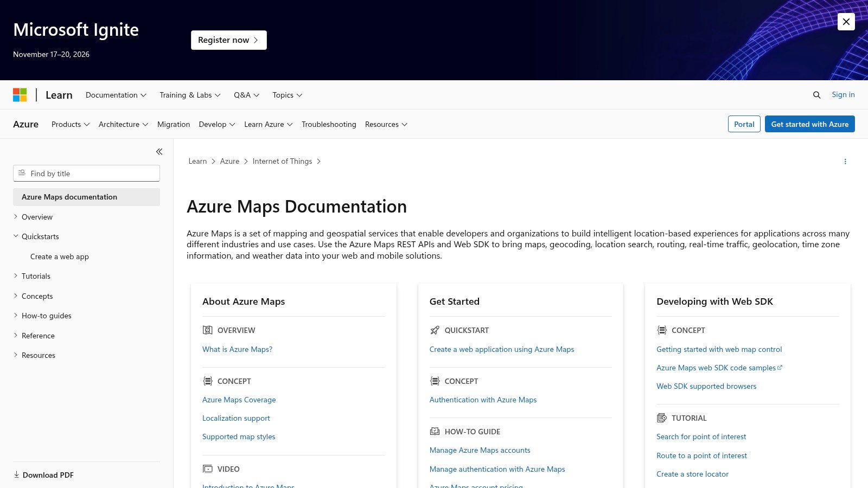Click the Tutorial icon in Web SDK card
The height and width of the screenshot is (488, 868).
point(661,418)
